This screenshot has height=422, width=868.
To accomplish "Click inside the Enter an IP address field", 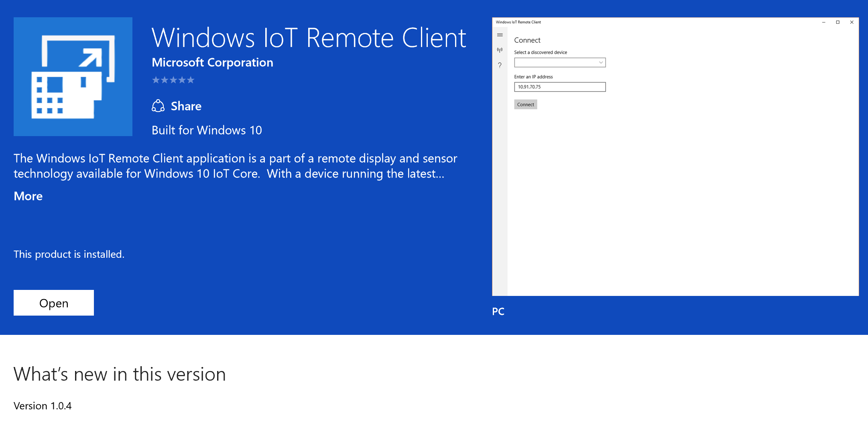I will [560, 87].
